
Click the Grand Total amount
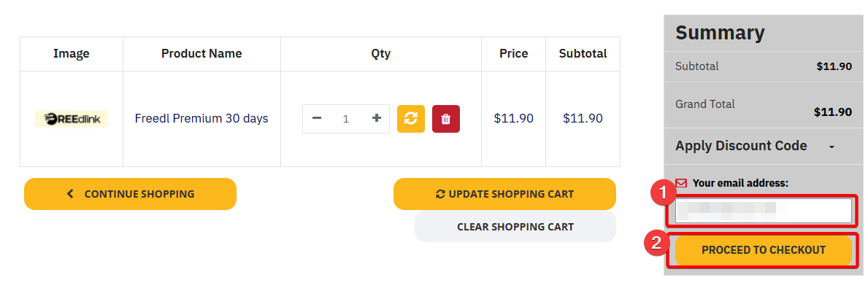coord(833,112)
